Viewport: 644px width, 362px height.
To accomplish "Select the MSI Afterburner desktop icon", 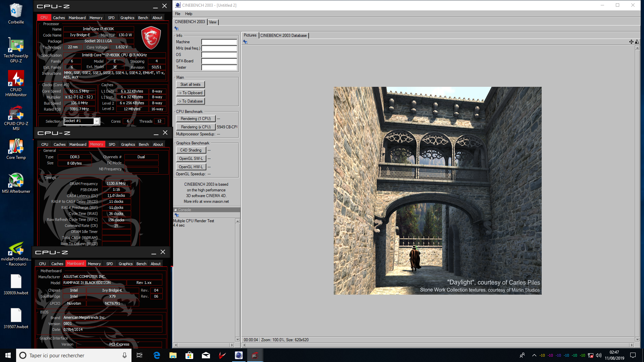I will (16, 183).
